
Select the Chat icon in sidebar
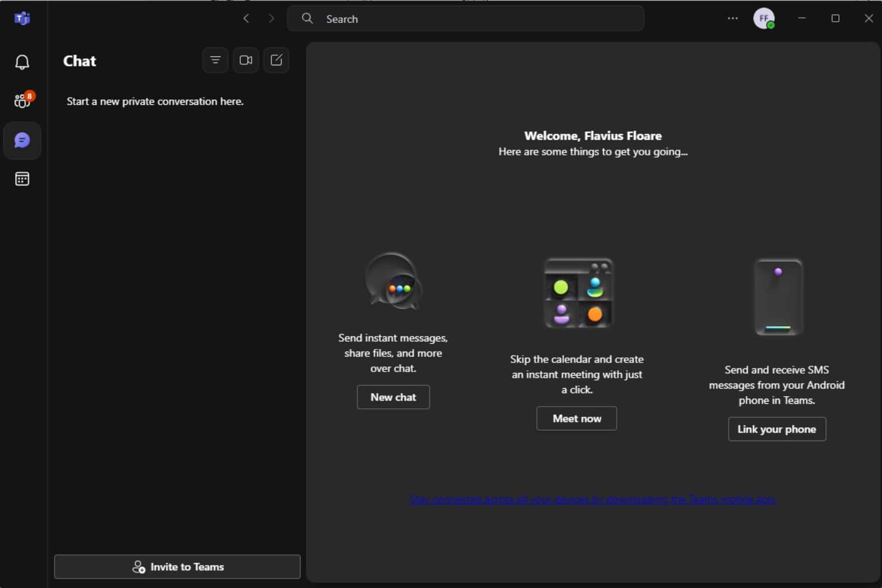[x=22, y=140]
